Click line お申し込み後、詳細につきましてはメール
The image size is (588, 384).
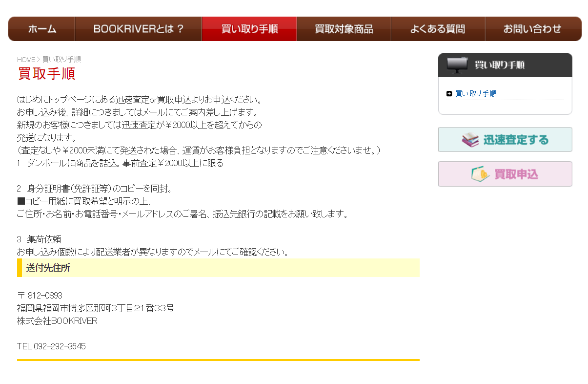(x=138, y=112)
